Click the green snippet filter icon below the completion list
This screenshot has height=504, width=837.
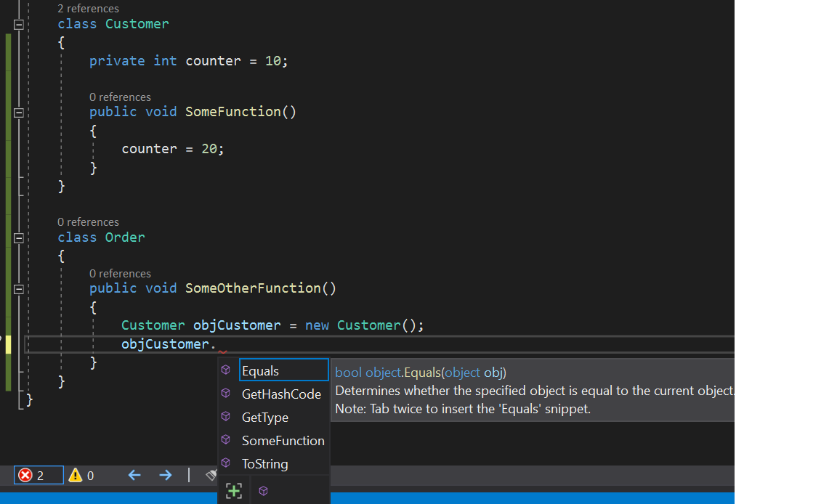[x=233, y=491]
